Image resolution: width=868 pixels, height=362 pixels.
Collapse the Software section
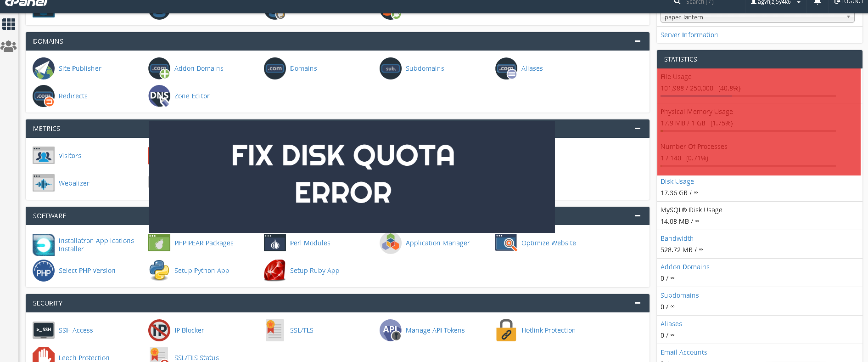638,216
